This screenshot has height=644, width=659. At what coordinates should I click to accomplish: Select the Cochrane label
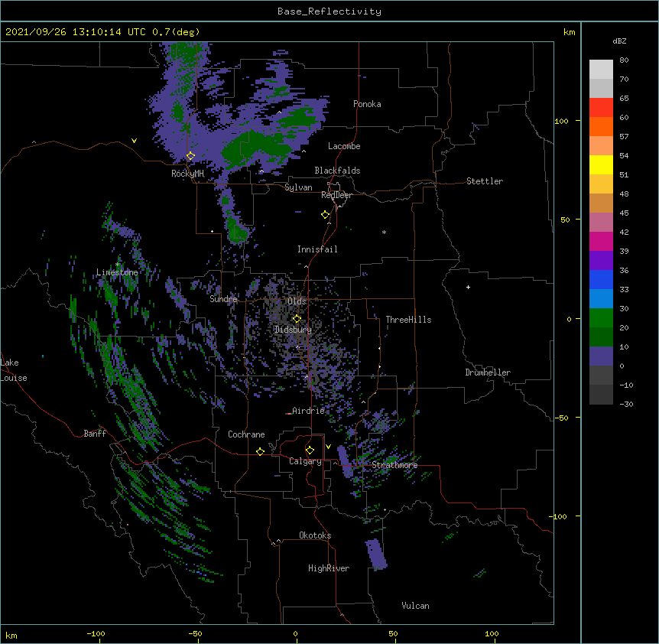[246, 434]
